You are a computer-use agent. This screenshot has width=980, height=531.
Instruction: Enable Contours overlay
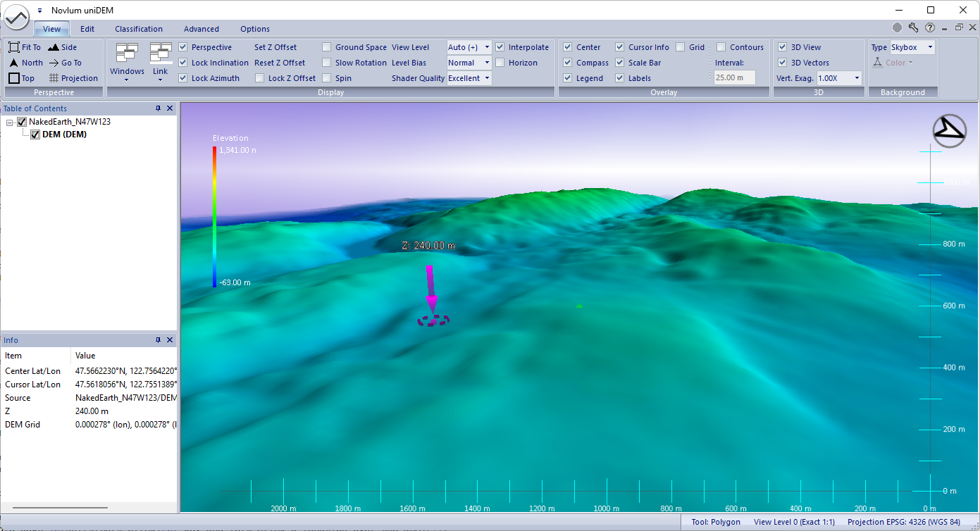click(x=721, y=47)
